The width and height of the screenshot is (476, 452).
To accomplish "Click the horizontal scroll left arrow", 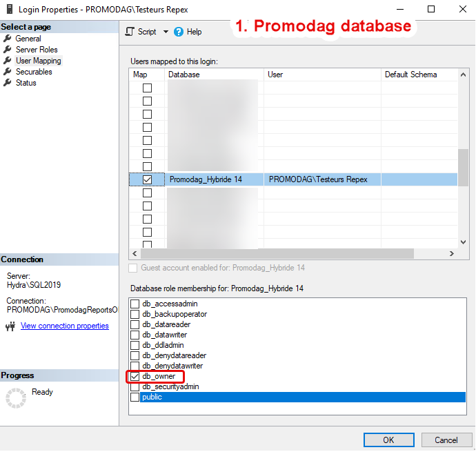I will [135, 253].
